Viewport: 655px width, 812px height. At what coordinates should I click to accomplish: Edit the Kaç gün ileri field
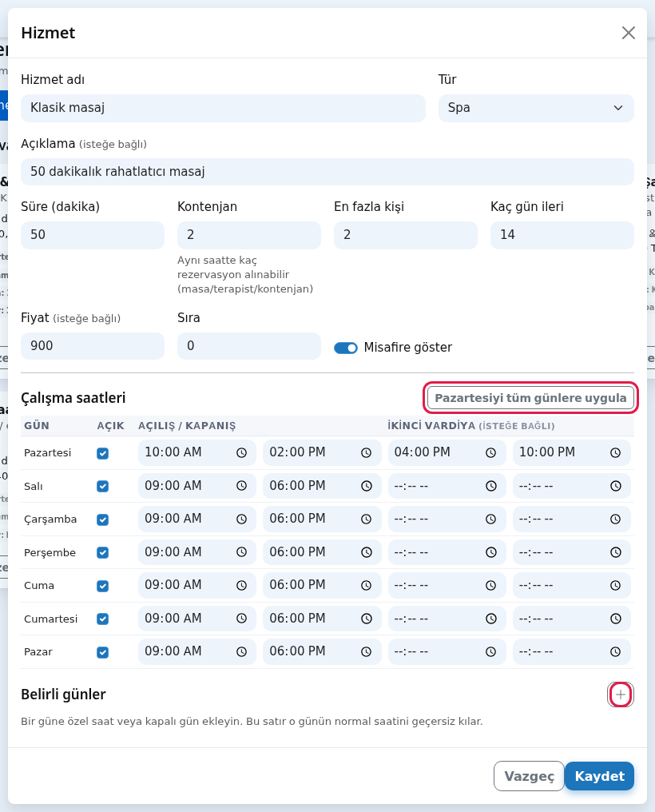562,235
